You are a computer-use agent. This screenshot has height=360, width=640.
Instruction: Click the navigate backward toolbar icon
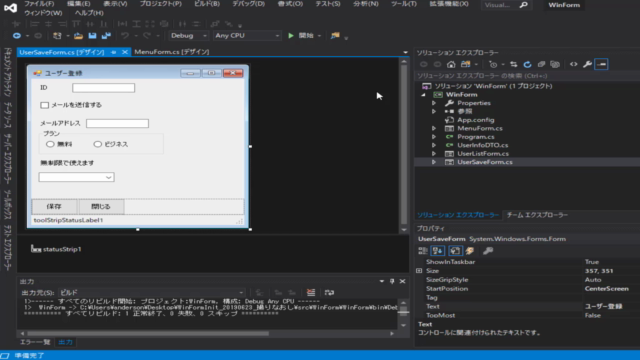coord(17,36)
